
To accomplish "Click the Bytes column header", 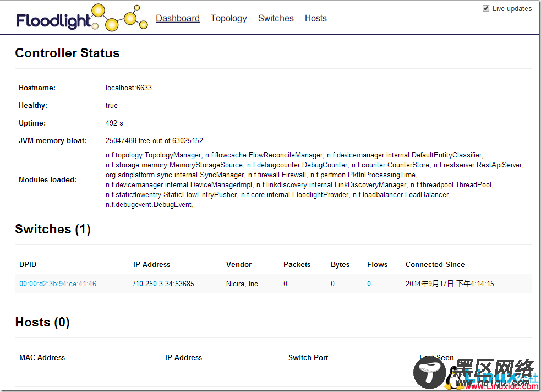I will pos(340,264).
